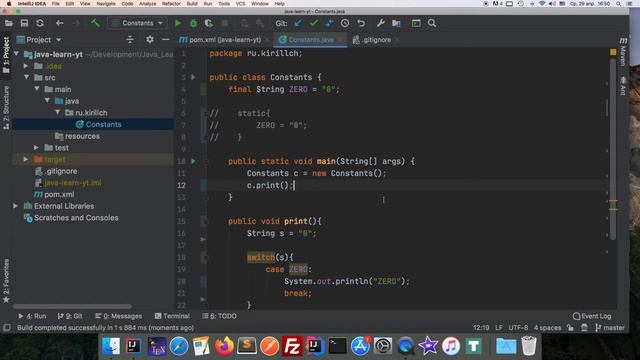This screenshot has height=360, width=640.
Task: Hide the Project panel with minus icon
Action: pyautogui.click(x=165, y=40)
